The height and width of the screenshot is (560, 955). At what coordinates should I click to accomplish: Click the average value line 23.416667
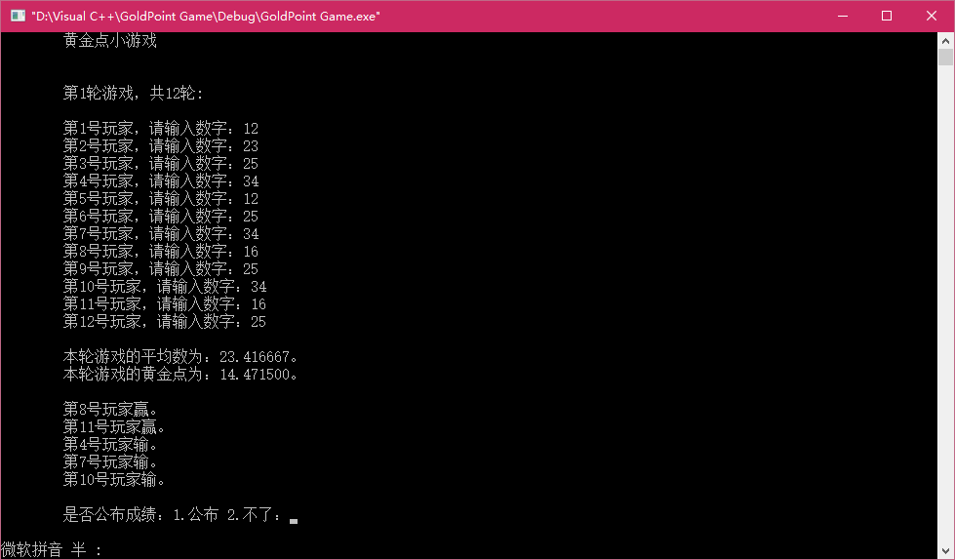[x=180, y=357]
